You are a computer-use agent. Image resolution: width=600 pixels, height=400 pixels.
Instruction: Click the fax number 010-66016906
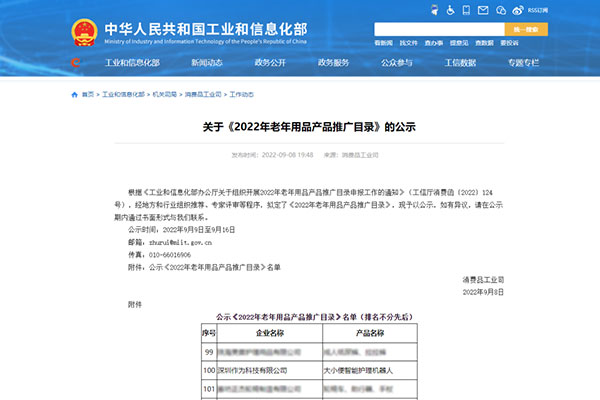pos(170,255)
